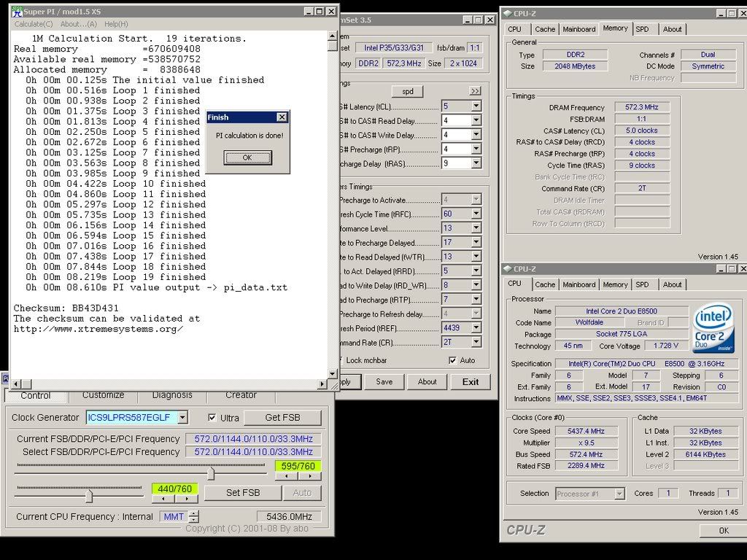Screen dimensions: 747x560
Task: Click the MMT spinner arrows
Action: coord(194,517)
